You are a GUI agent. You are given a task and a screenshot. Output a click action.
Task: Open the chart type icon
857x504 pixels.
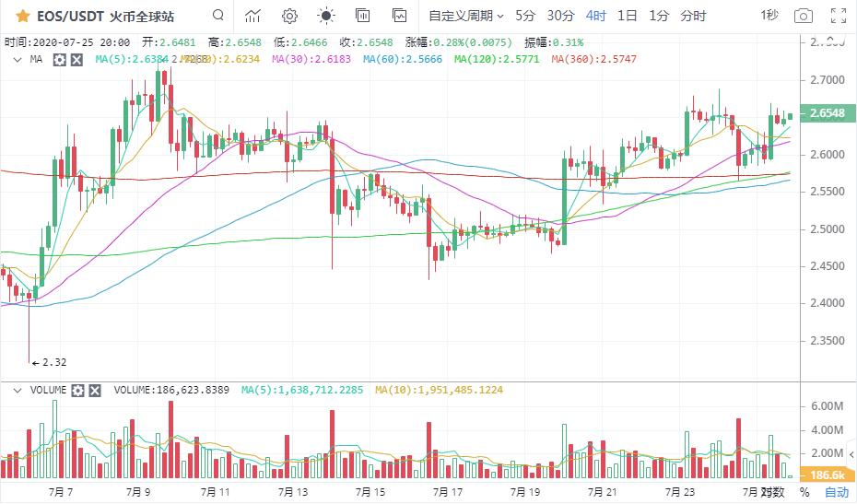click(x=252, y=16)
